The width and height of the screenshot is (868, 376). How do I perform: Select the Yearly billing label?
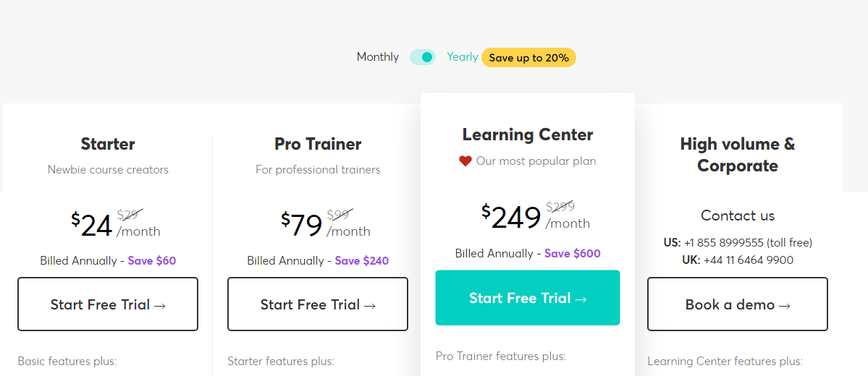(462, 57)
